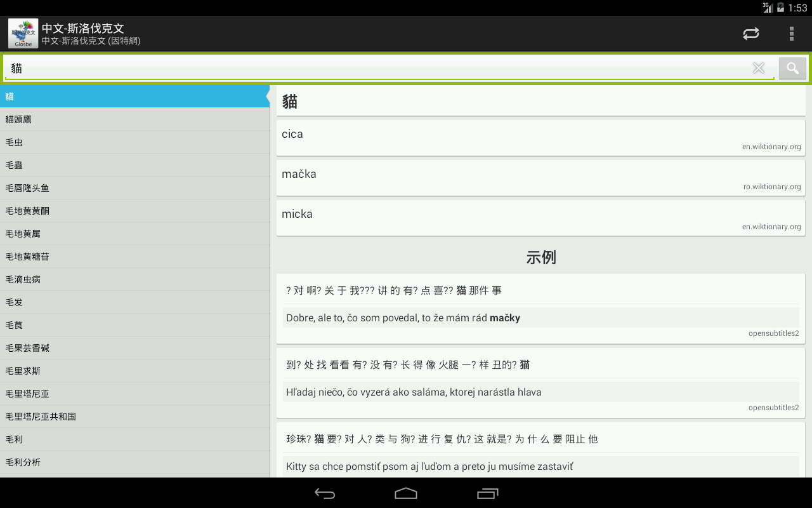The height and width of the screenshot is (508, 812).
Task: Tap the 3G signal status icon
Action: [768, 8]
